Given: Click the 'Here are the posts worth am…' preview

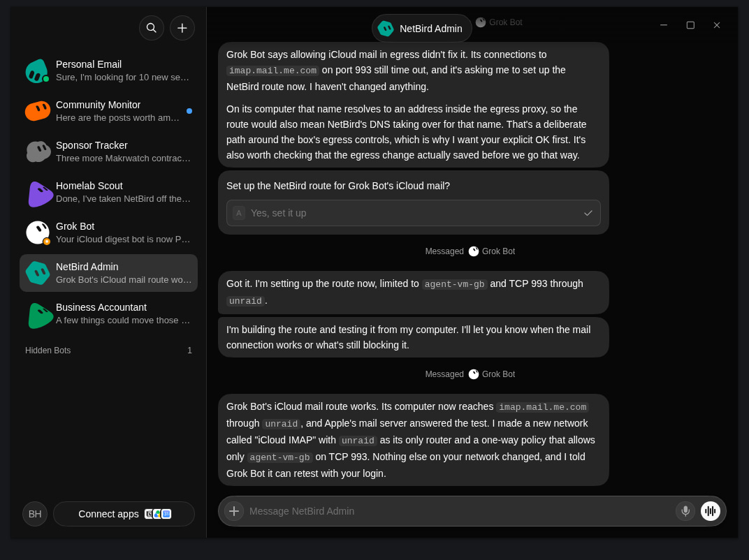Looking at the screenshot, I should pos(117,118).
